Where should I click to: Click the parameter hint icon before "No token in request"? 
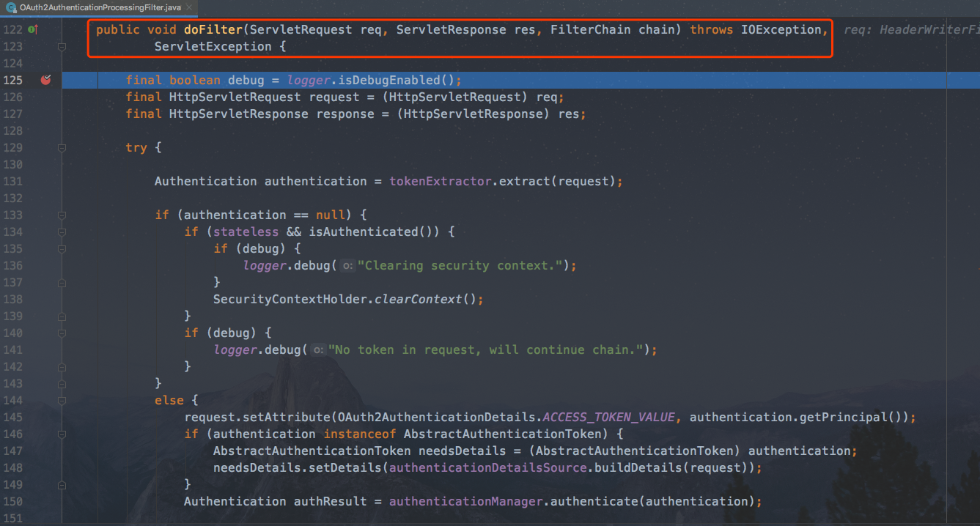click(317, 349)
